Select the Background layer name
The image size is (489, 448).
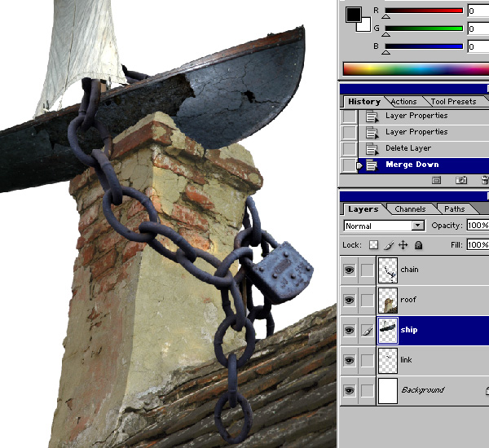422,390
